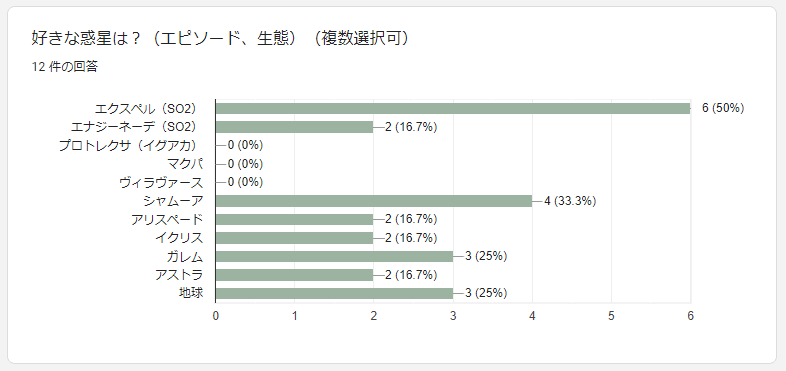Image resolution: width=786 pixels, height=371 pixels.
Task: Click the アストラ bar
Action: click(295, 275)
